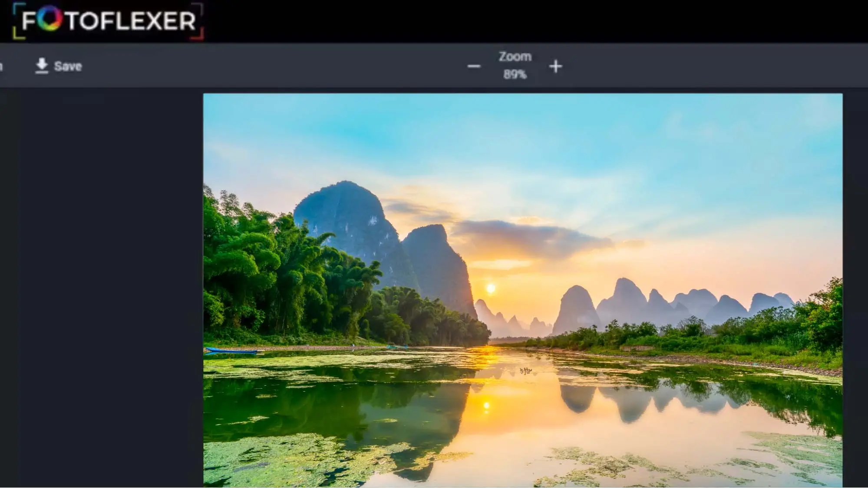Image resolution: width=868 pixels, height=488 pixels.
Task: Click the 89% zoom value
Action: pyautogui.click(x=515, y=75)
